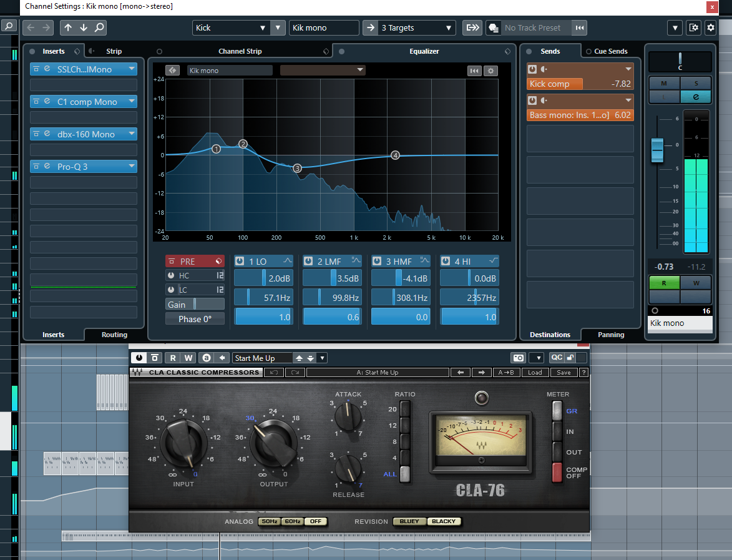Select BLUEY revision
The image size is (732, 560).
click(x=409, y=521)
